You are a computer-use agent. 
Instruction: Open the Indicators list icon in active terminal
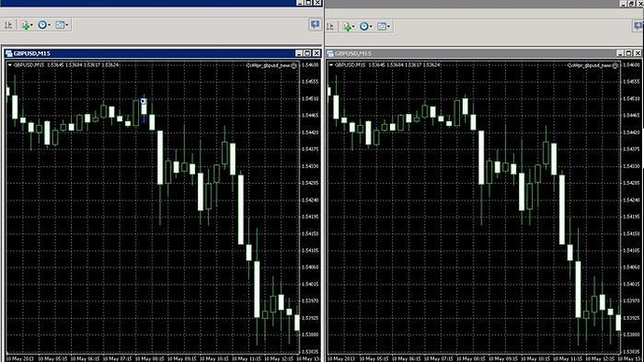point(25,25)
